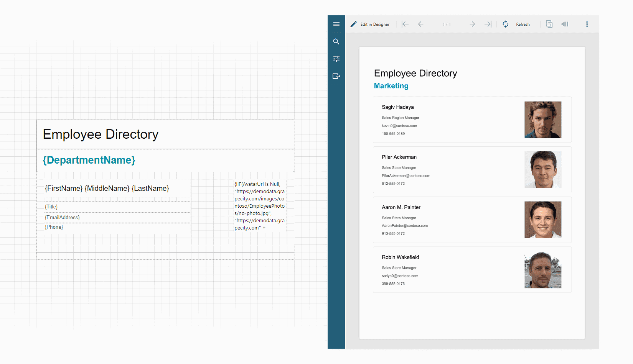Select the Employee Directory title in designer

click(x=165, y=134)
